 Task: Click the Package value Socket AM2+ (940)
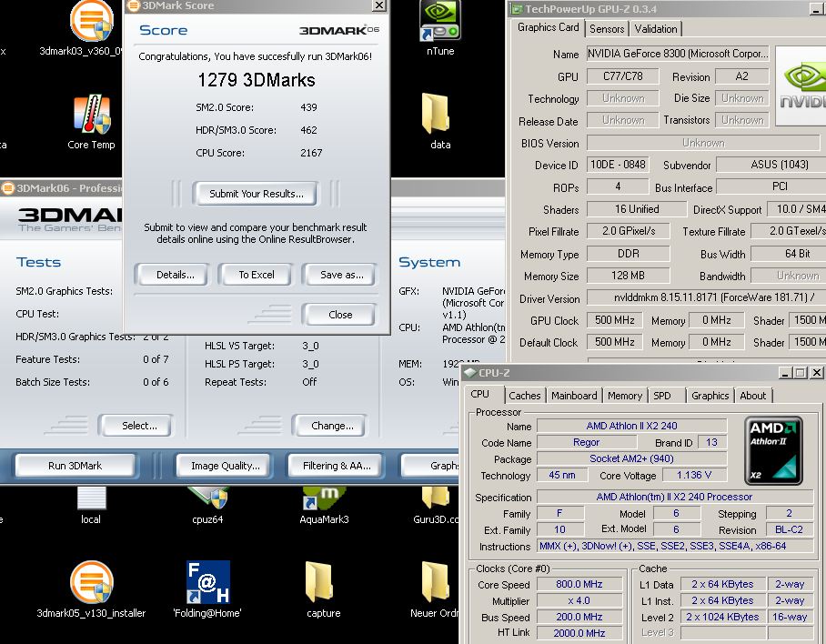(x=631, y=458)
